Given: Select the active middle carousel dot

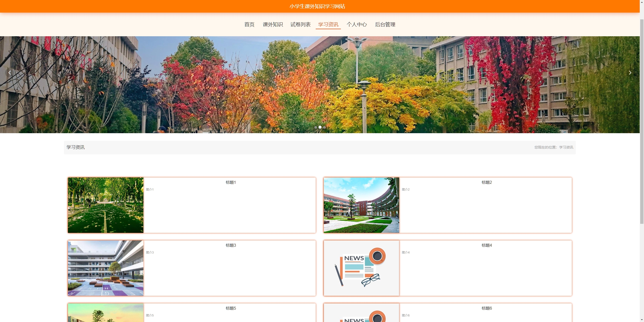Looking at the screenshot, I should click(x=320, y=127).
